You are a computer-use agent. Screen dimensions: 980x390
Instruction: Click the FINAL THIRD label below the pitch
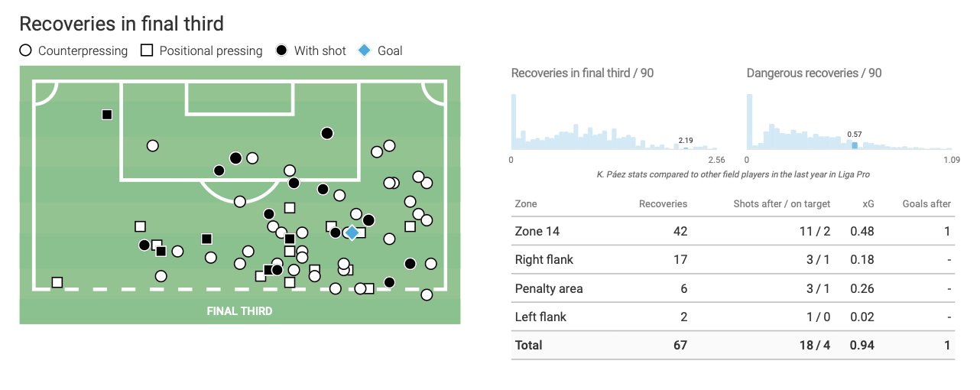coord(239,311)
